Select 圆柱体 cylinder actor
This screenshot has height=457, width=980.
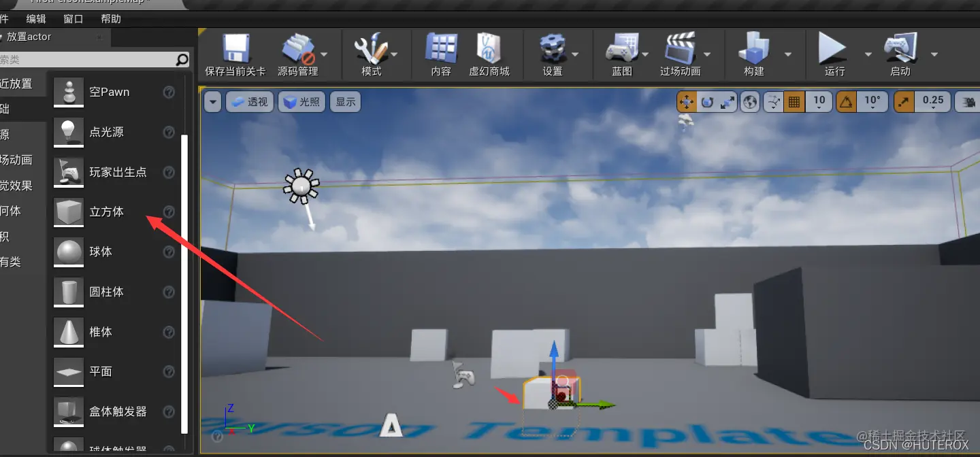coord(114,292)
